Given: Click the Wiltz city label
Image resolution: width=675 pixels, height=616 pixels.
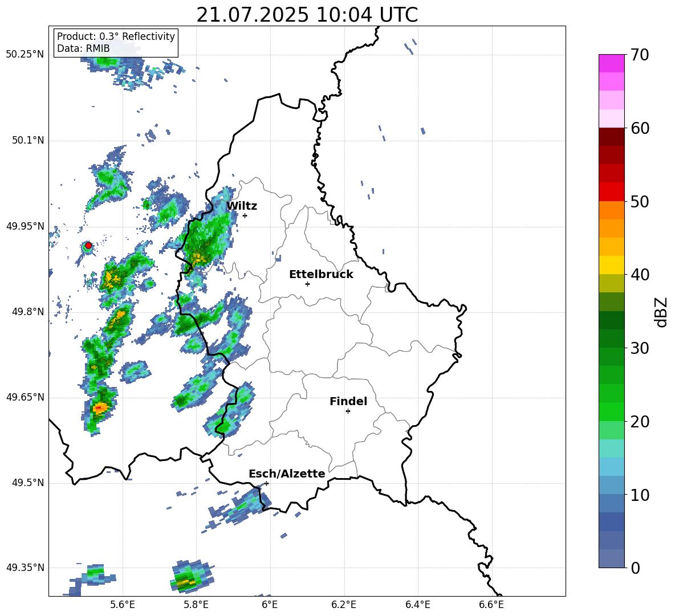Looking at the screenshot, I should coord(242,206).
